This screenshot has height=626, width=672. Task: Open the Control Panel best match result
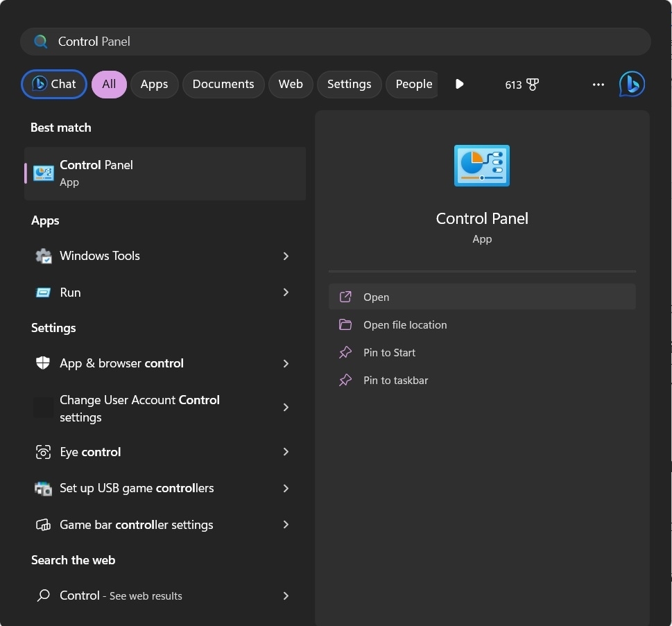(165, 173)
